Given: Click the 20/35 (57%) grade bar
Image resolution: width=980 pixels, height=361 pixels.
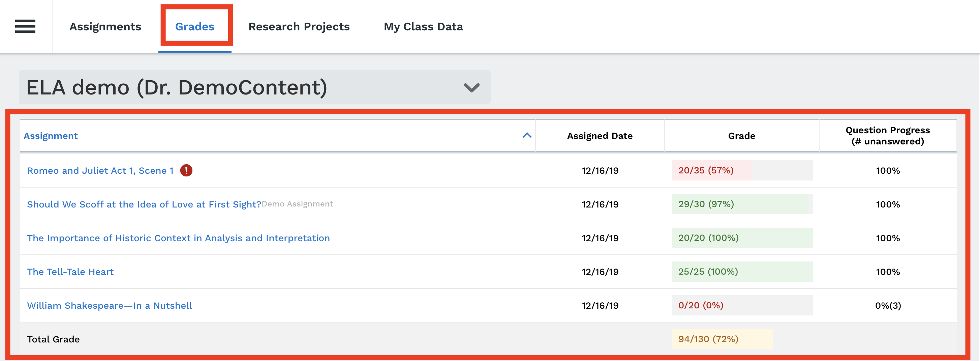Looking at the screenshot, I should (x=742, y=170).
